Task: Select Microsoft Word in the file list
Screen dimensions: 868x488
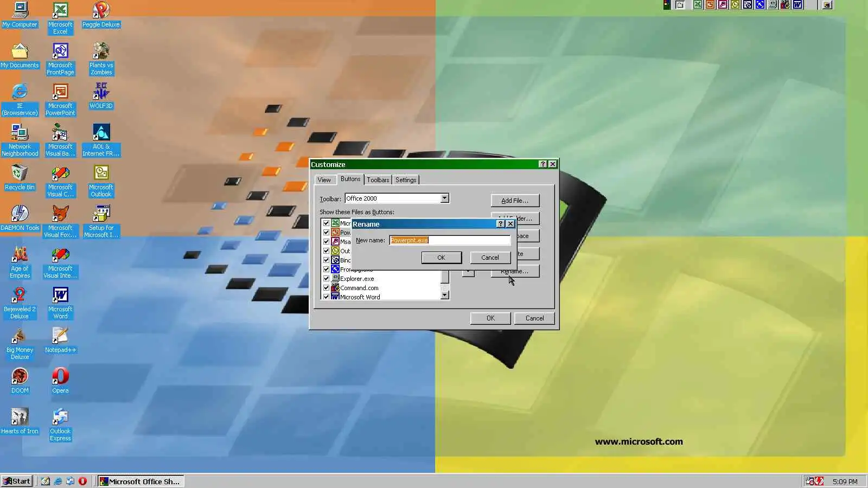Action: pyautogui.click(x=360, y=297)
